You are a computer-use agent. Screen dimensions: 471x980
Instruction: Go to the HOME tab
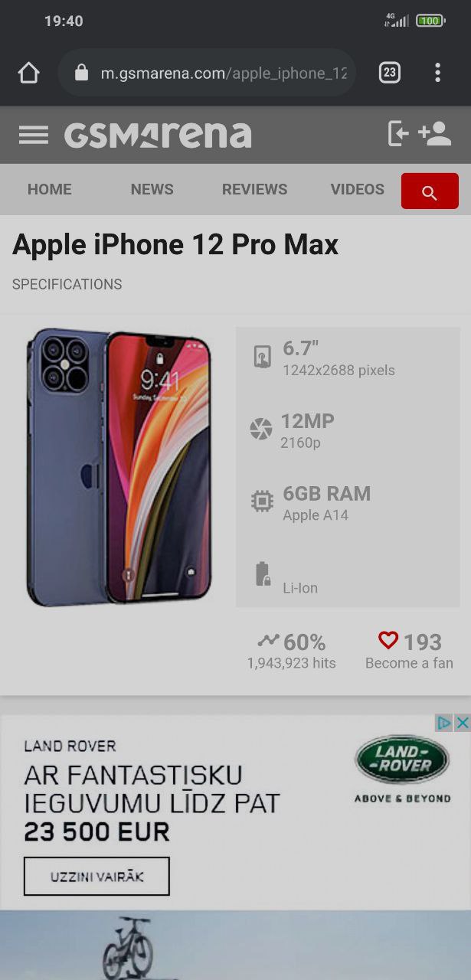[x=50, y=189]
